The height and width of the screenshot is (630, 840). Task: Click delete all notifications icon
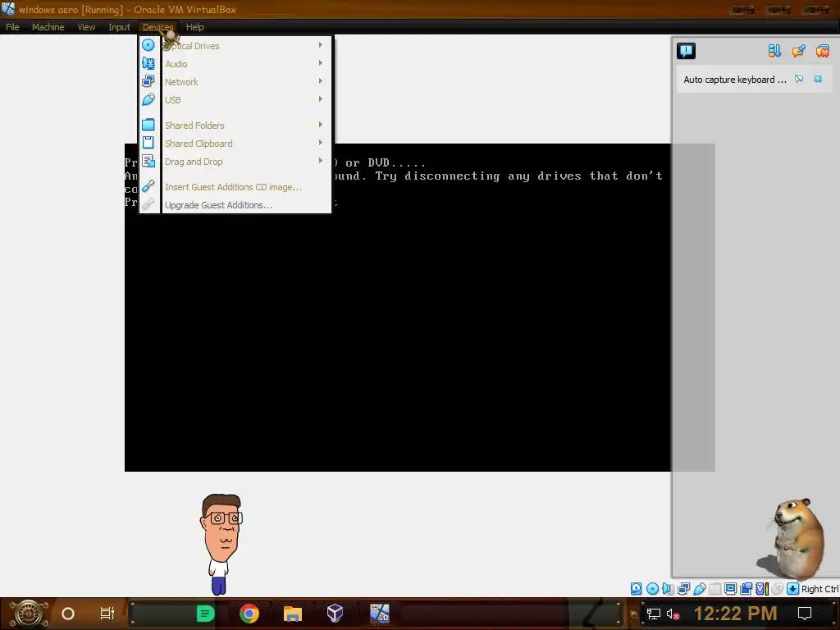pyautogui.click(x=822, y=51)
